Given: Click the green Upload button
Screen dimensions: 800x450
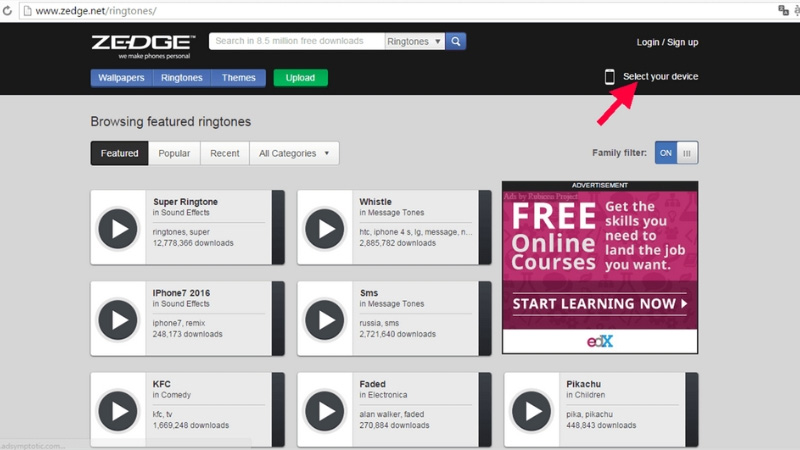Looking at the screenshot, I should click(300, 78).
